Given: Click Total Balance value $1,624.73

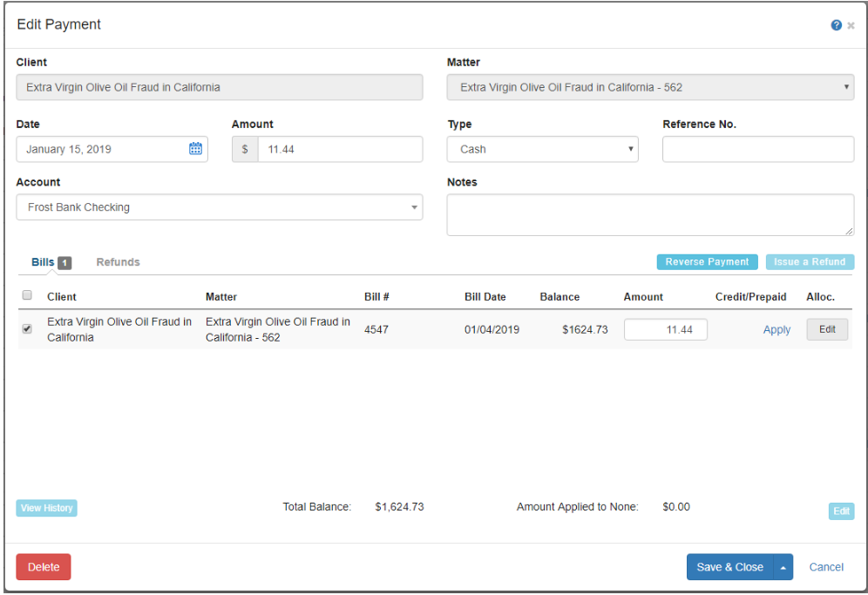Looking at the screenshot, I should pyautogui.click(x=399, y=506).
